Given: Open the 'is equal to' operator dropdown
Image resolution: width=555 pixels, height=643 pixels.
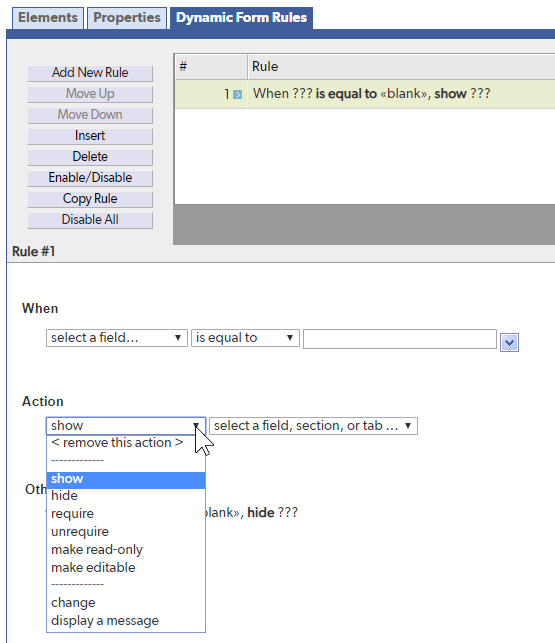Looking at the screenshot, I should (245, 338).
